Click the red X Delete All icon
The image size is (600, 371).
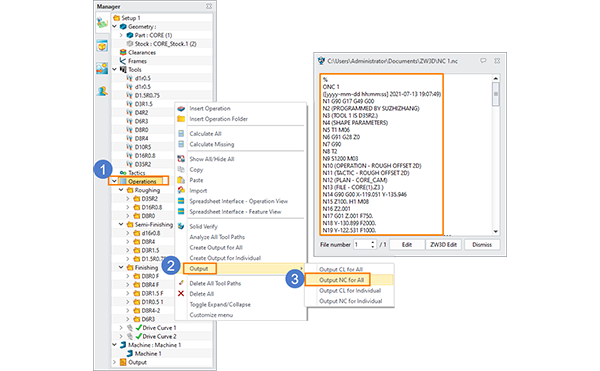(181, 294)
